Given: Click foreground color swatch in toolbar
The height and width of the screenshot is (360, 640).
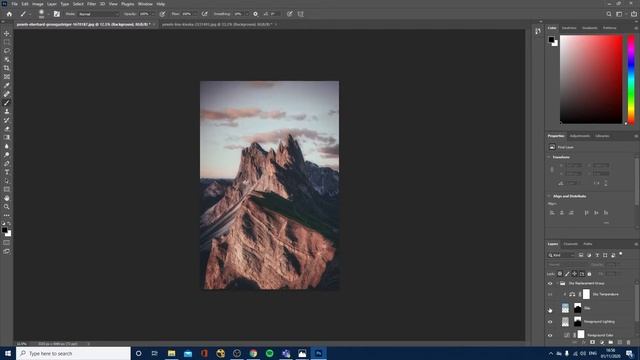Looking at the screenshot, I should coord(4,230).
